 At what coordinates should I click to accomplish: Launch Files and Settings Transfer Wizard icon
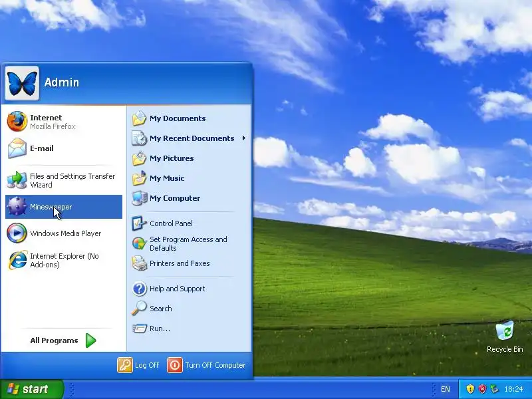tap(17, 180)
